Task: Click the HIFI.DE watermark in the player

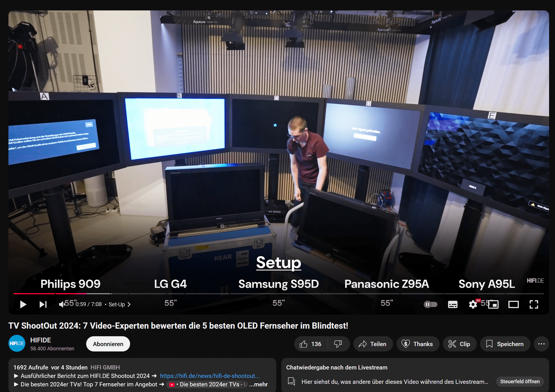Action: point(535,280)
